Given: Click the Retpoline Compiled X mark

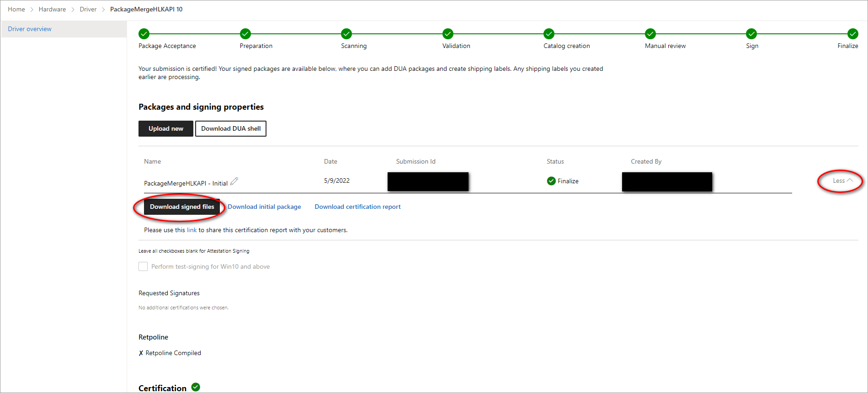Looking at the screenshot, I should click(141, 353).
